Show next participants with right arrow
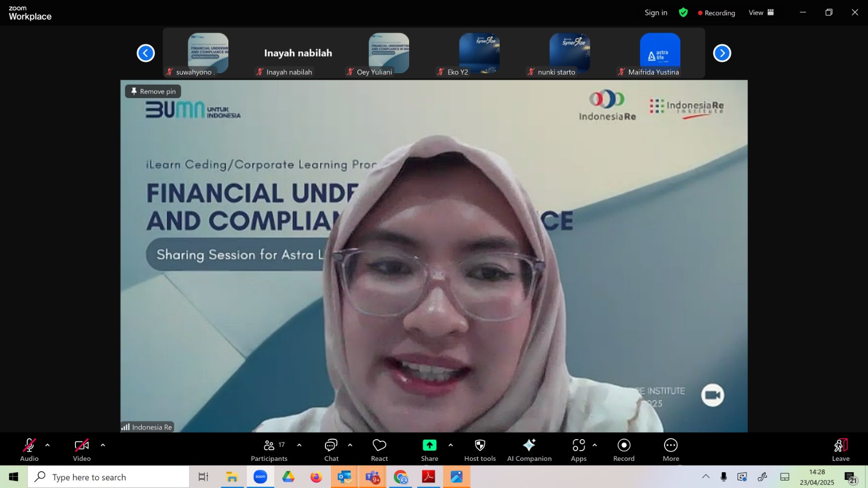Screen dimensions: 868x488 [722, 53]
